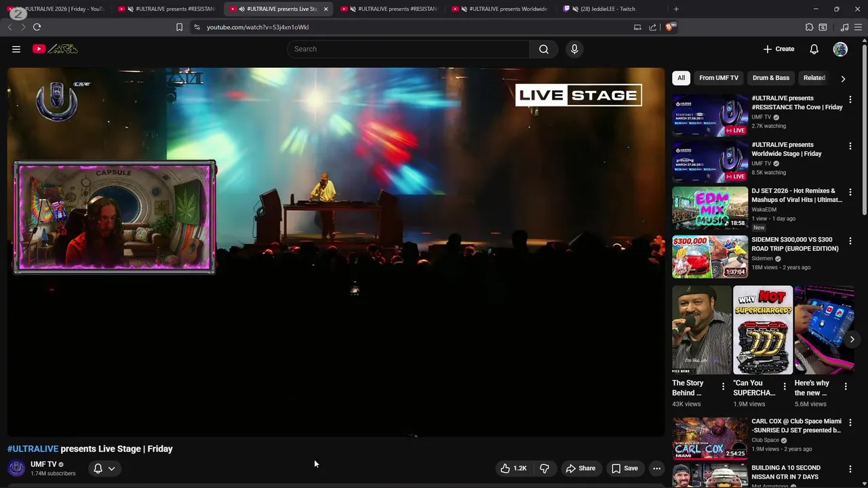Show next Shorts with the right arrow
Screen dimensions: 868x488
click(852, 339)
